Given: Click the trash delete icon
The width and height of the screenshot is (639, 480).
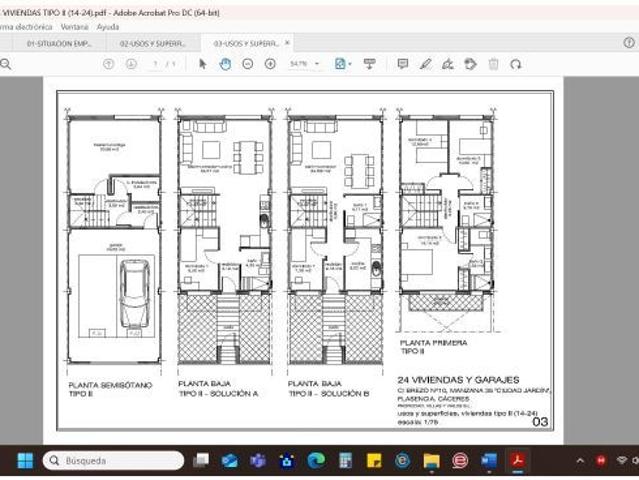Looking at the screenshot, I should click(x=494, y=64).
